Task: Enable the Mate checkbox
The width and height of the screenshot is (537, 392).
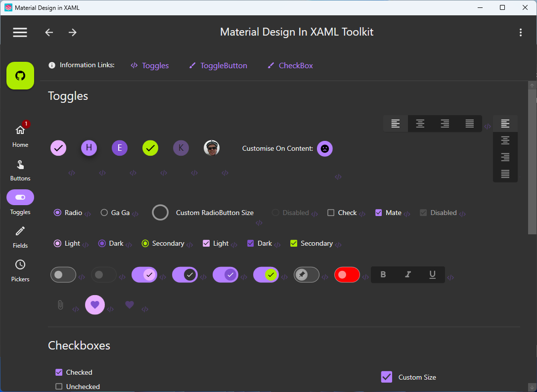Action: tap(378, 213)
